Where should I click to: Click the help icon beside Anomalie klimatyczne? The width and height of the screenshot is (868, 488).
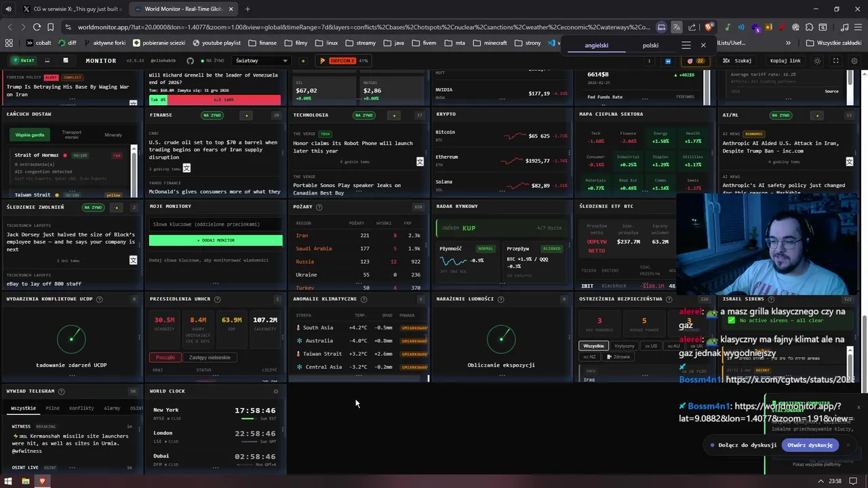pos(363,299)
